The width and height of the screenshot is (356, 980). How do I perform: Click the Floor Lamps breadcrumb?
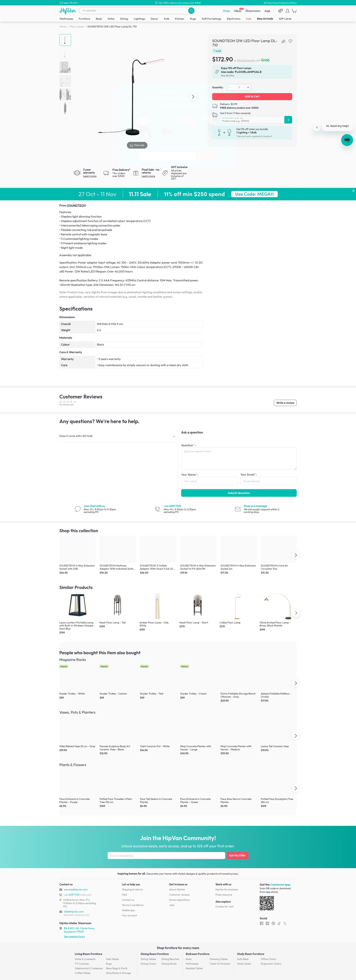click(77, 27)
